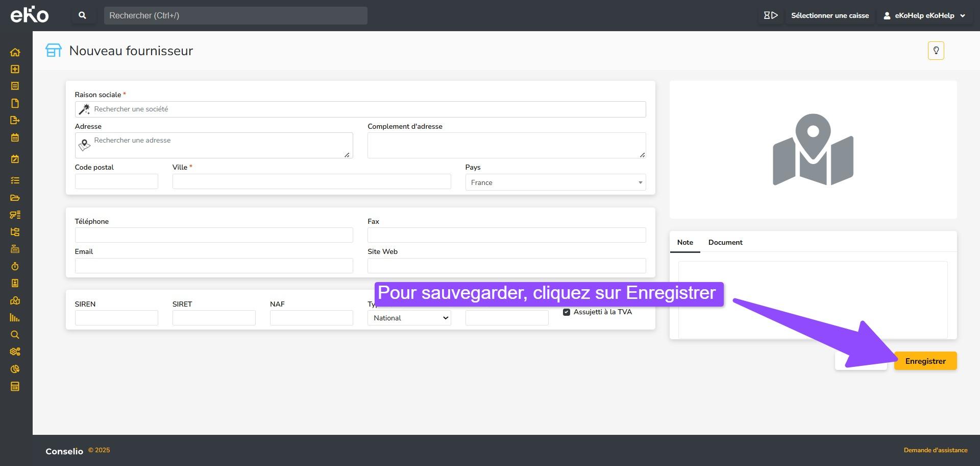The height and width of the screenshot is (466, 980).
Task: Click the magic wand icon in Raison sociale
Action: coord(84,109)
